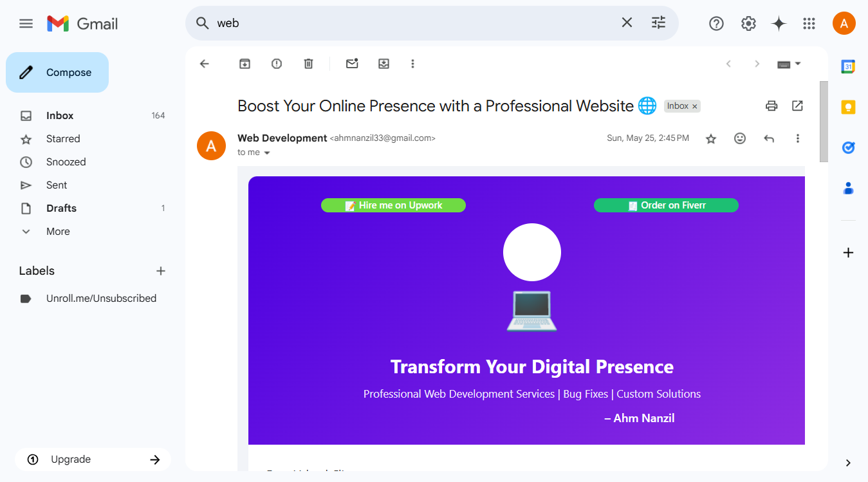868x482 pixels.
Task: Open the Gemini sparkle icon
Action: point(779,24)
